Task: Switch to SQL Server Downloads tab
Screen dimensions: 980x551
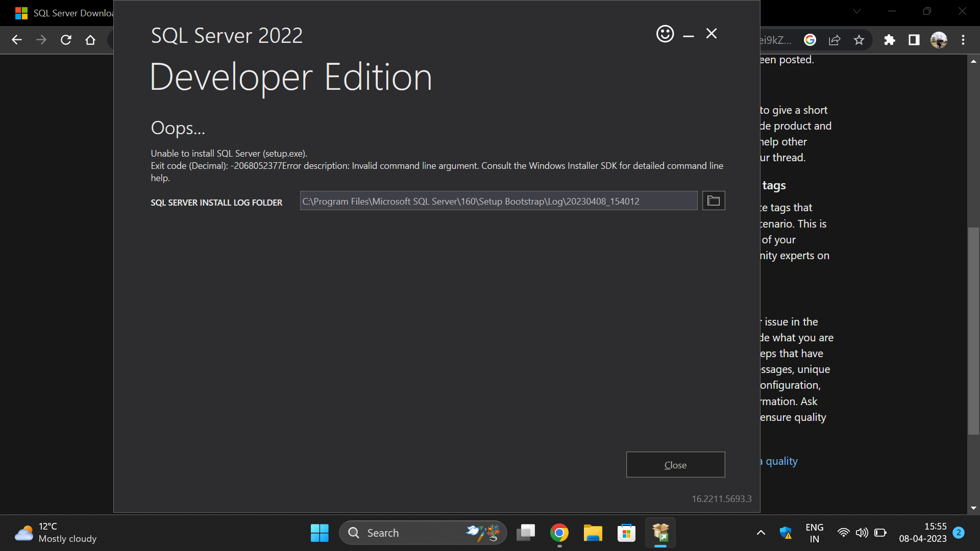Action: tap(66, 13)
